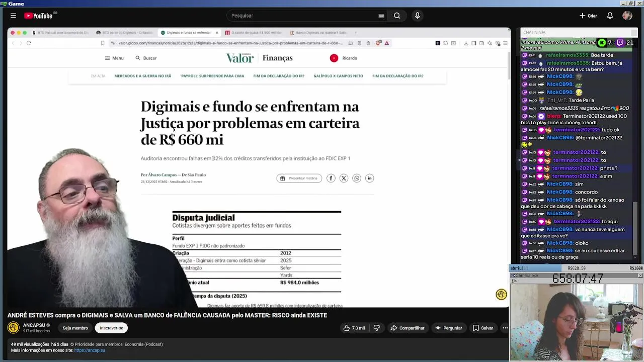Open the https://ancap.su link in description
Image resolution: width=644 pixels, height=362 pixels.
click(90, 350)
